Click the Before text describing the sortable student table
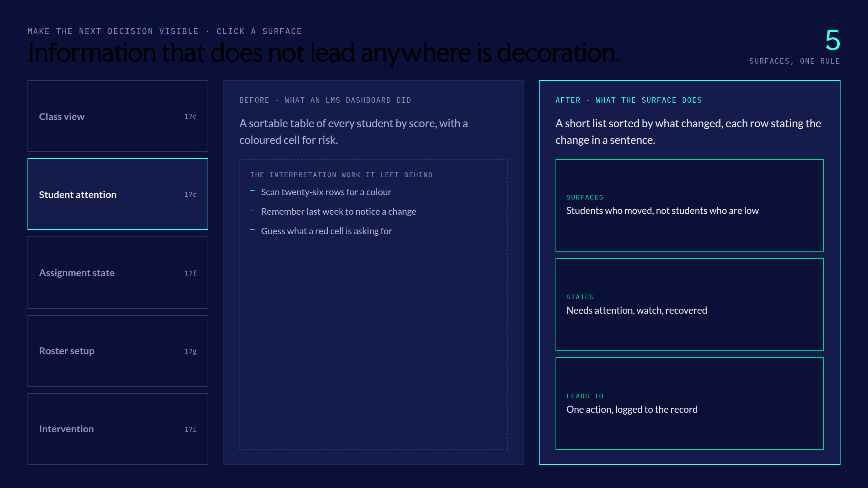This screenshot has width=868, height=488. (x=354, y=132)
